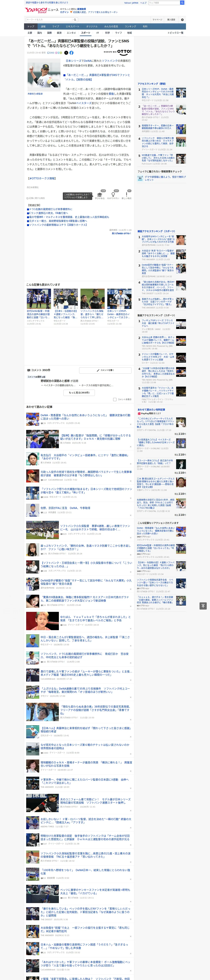Open article ゆたぼん YouTubeで報告

pyautogui.click(x=95, y=619)
